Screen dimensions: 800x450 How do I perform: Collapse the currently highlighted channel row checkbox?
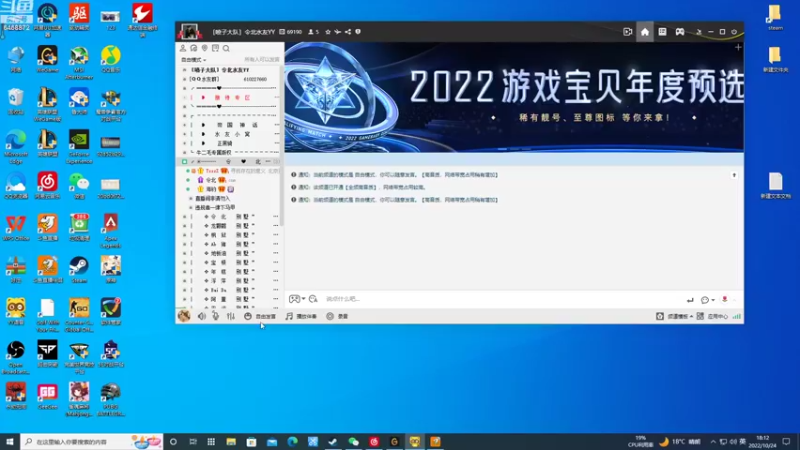185,162
